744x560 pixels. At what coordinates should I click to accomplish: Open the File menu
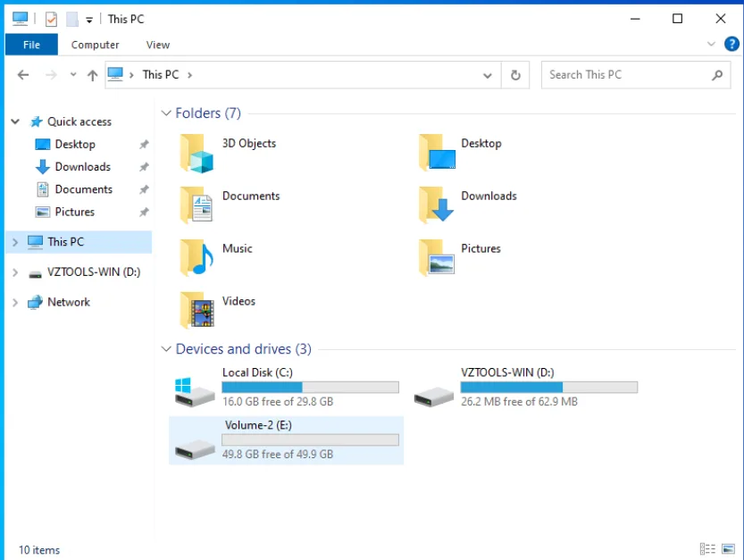31,45
